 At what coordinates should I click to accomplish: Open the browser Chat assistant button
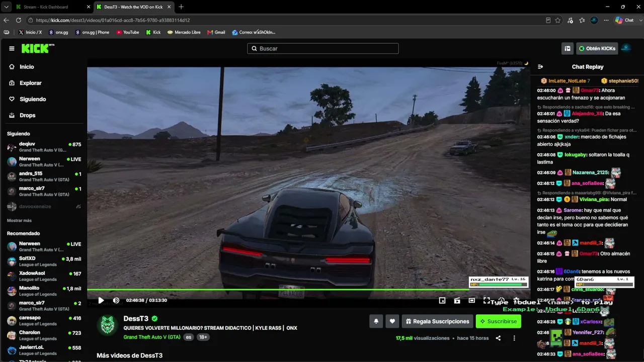tap(625, 20)
